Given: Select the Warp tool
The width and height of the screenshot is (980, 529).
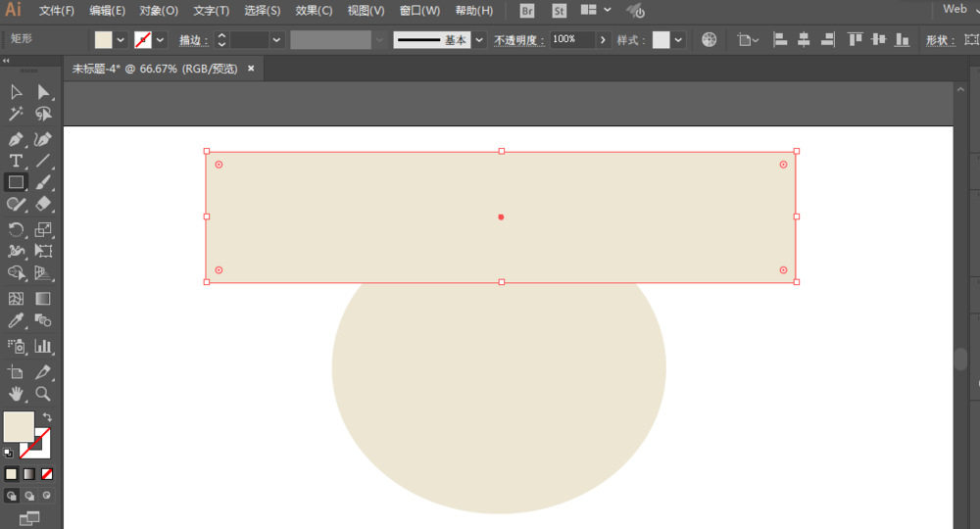Looking at the screenshot, I should (x=17, y=251).
